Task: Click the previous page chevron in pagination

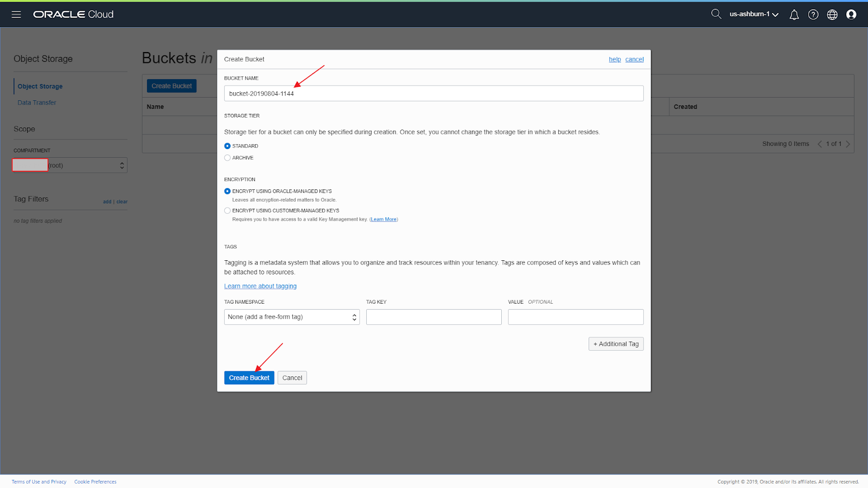Action: pos(819,144)
